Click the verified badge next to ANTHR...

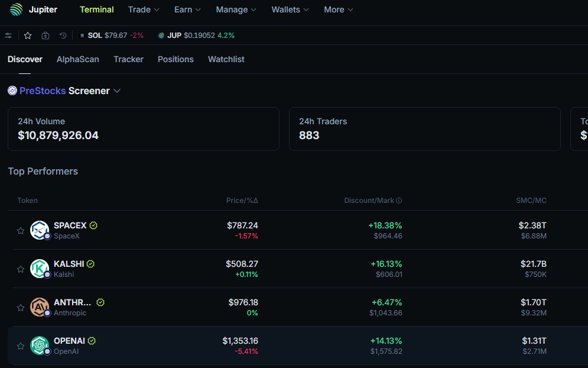[100, 302]
